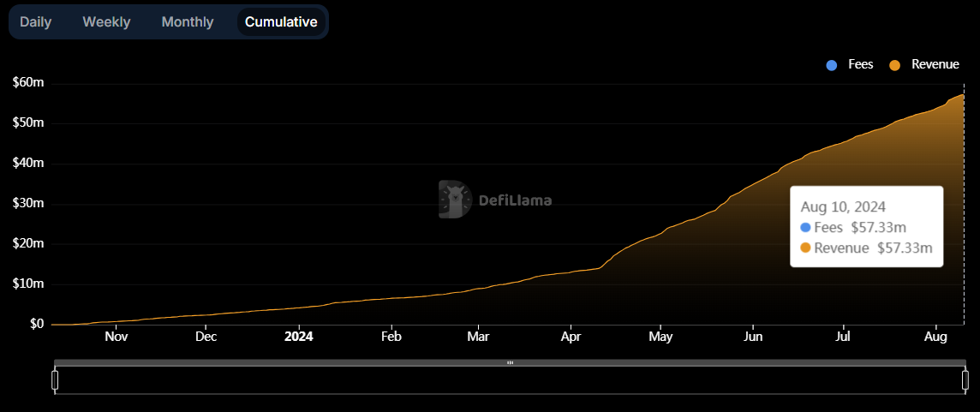Select the Cumulative tab
Screen dimensions: 980x412
coord(281,22)
